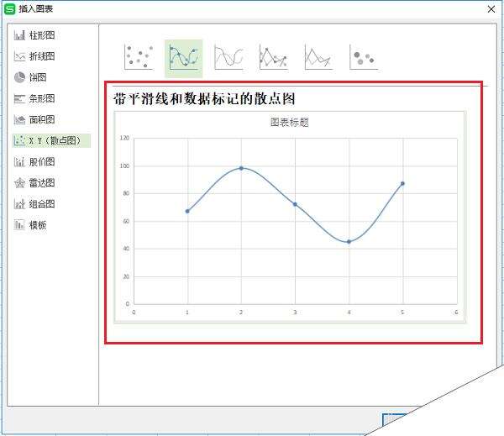Viewport: 504px width, 436px height.
Task: Pick scatter with smooth lines only icon
Action: coord(228,57)
